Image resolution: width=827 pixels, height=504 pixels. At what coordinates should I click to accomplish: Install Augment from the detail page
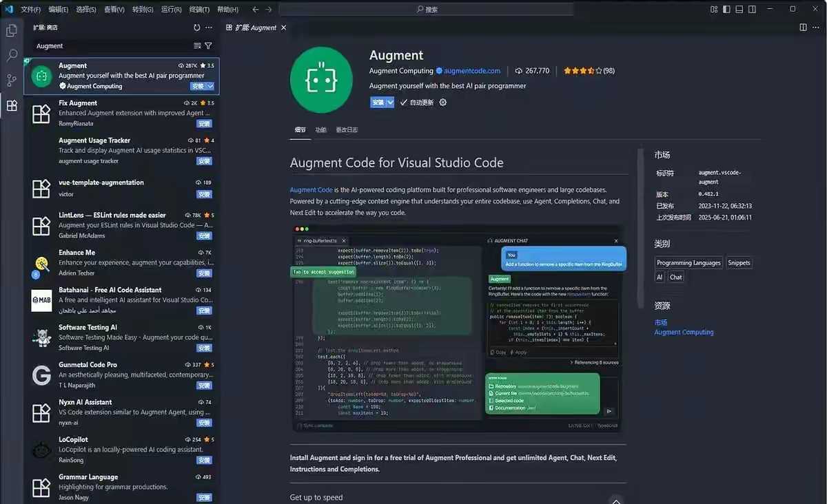click(378, 103)
